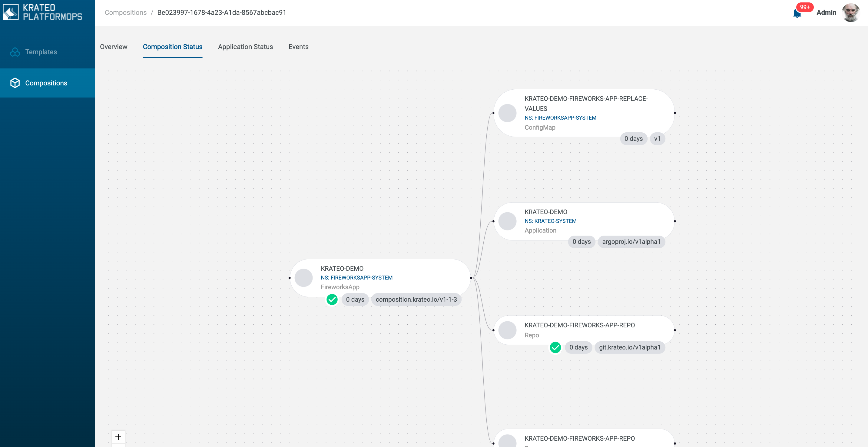868x447 pixels.
Task: Click the argoproj.io/v1alpha1 tag
Action: pos(631,242)
